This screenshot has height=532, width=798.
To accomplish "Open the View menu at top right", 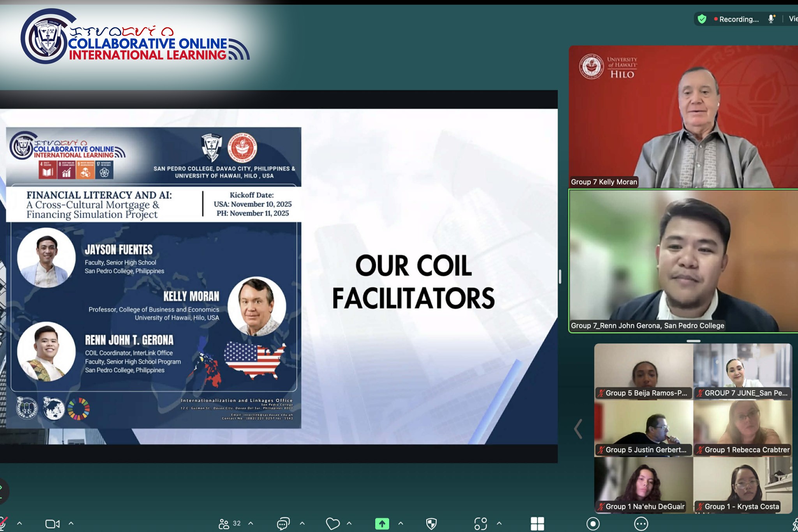I will pos(793,19).
